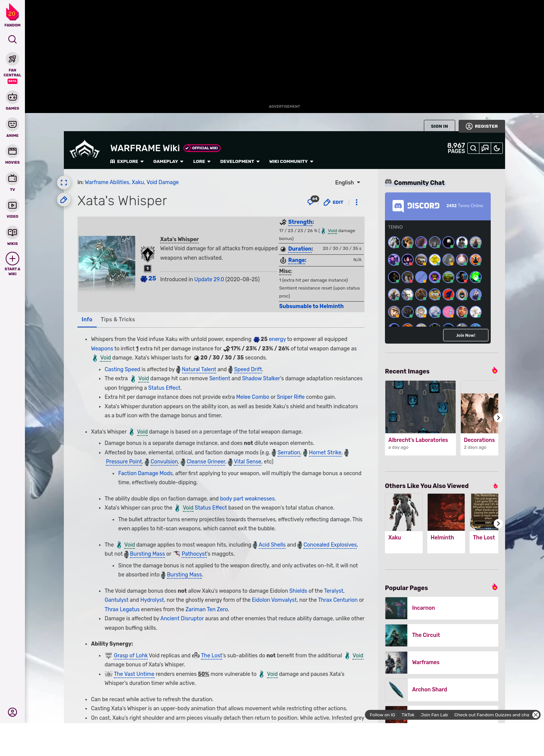Open the Xaku recommended page card
The width and height of the screenshot is (544, 756).
point(404,524)
